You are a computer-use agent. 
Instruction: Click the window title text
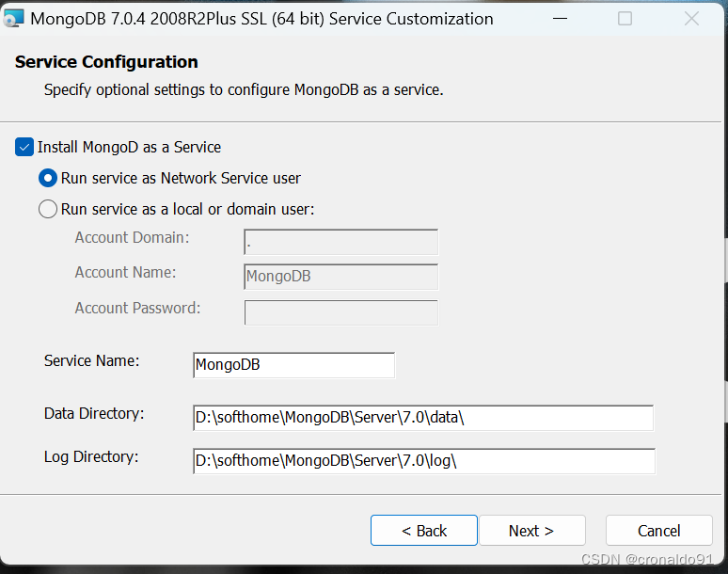261,19
